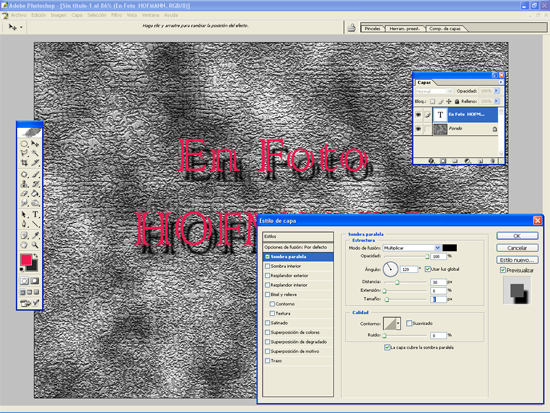
Task: Select the Paint Bucket tool
Action: tap(35, 193)
